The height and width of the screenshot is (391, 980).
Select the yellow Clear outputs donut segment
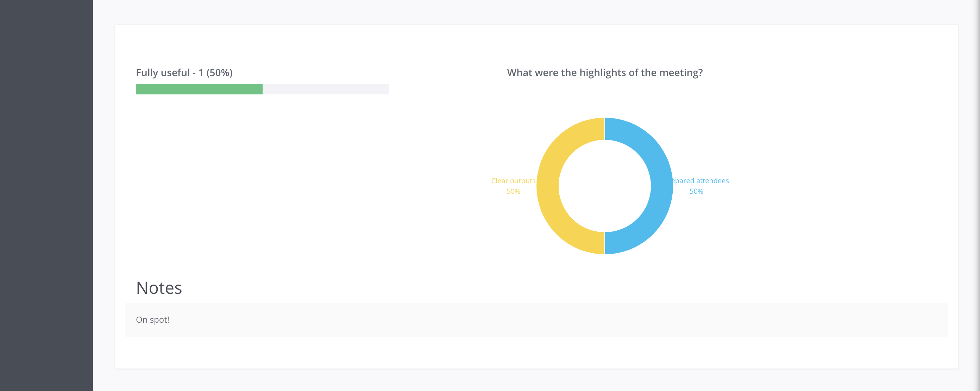[x=548, y=186]
